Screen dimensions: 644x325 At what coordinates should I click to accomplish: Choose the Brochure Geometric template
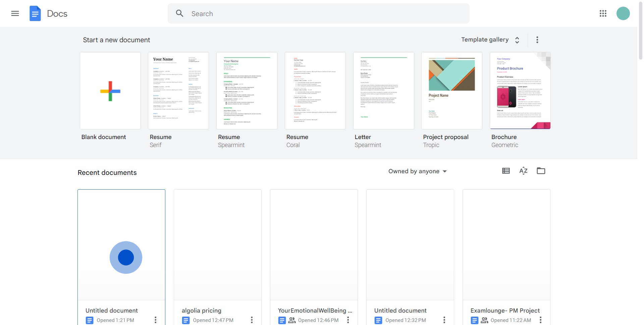point(520,91)
